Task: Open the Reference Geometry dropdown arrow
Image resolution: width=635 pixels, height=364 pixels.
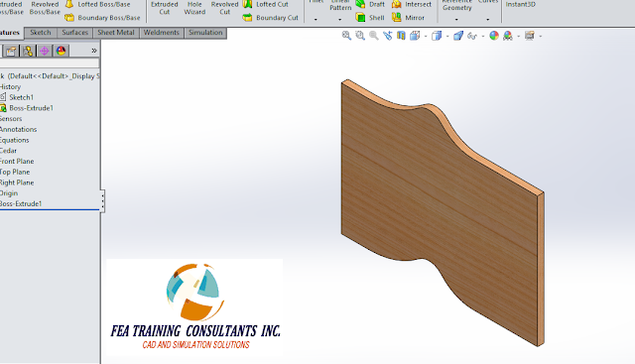Action: tap(456, 19)
